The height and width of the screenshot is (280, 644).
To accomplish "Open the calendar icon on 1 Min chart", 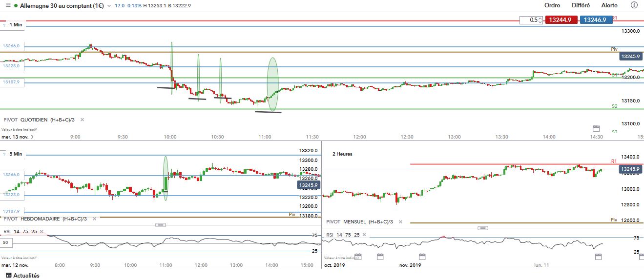I will (596, 128).
